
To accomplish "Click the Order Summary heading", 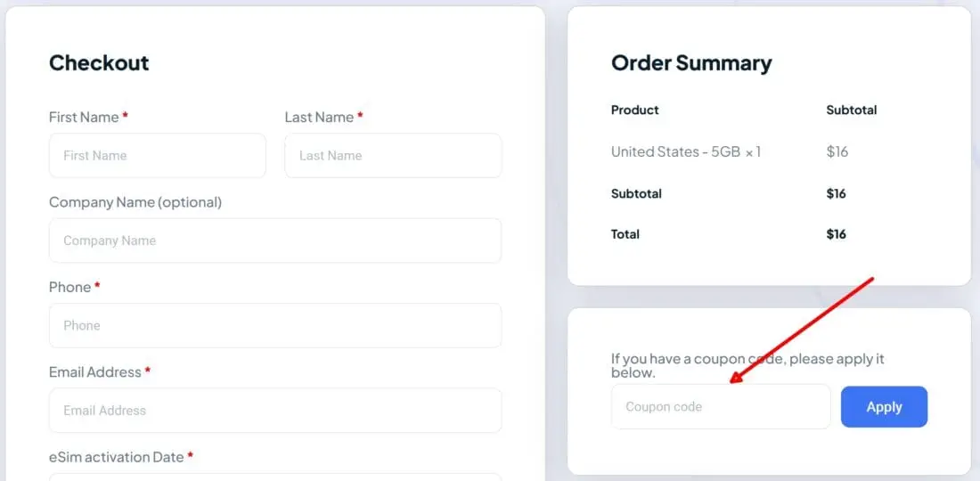I will (x=691, y=63).
